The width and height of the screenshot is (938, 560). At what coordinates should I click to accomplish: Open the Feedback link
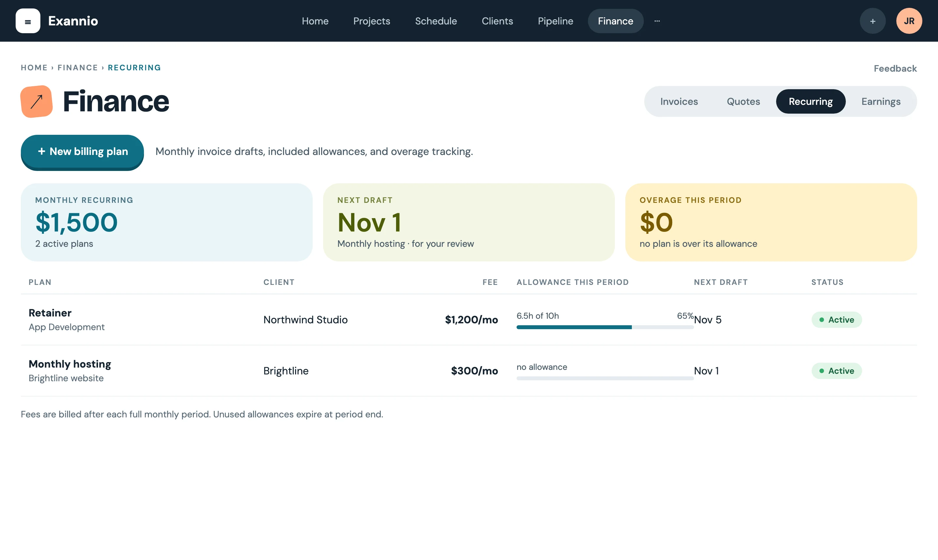point(895,68)
